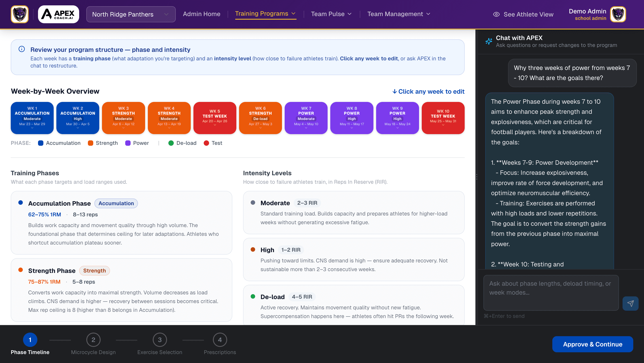Click the Approve & Continue button

pyautogui.click(x=593, y=344)
